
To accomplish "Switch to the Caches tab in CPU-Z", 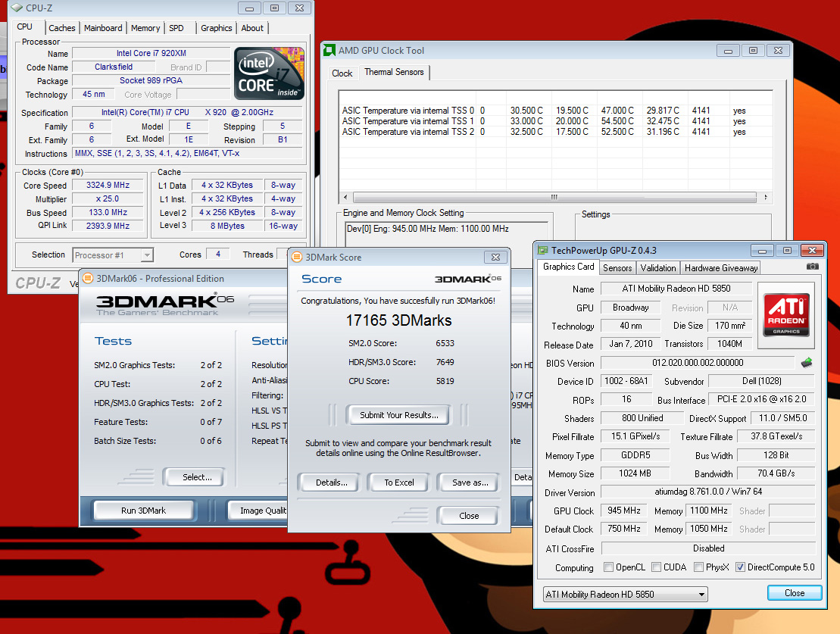I will pos(62,28).
